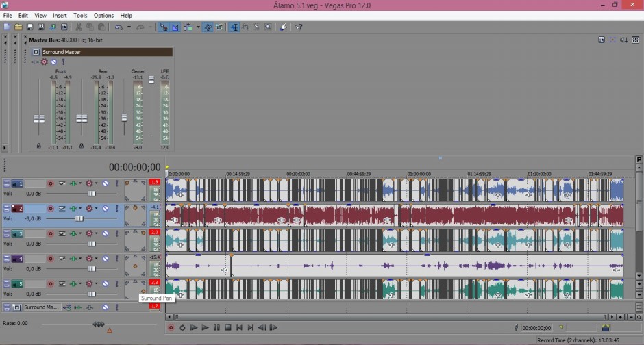Open track 1 Track FX dropdown arrow
Image resolution: width=644 pixels, height=345 pixels.
click(x=79, y=183)
